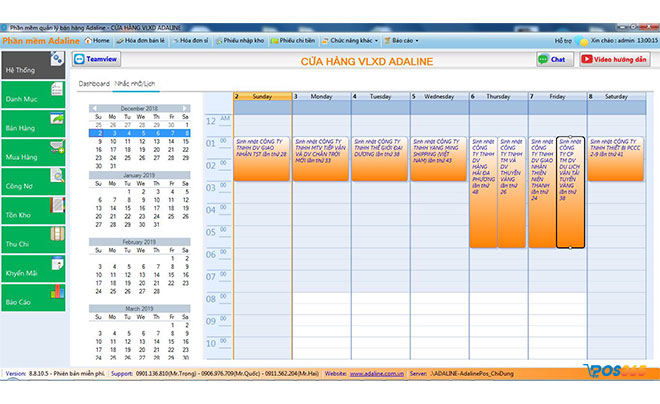Select the February 2019 month header

pyautogui.click(x=139, y=242)
